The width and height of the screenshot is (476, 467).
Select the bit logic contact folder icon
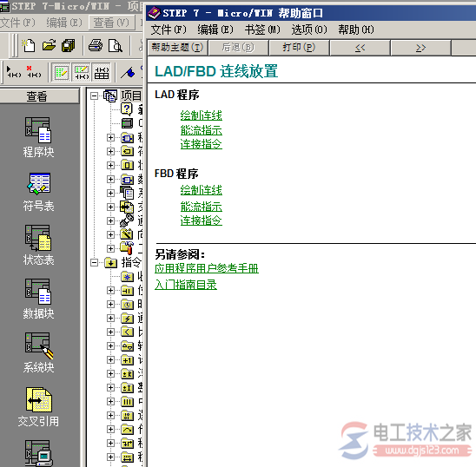tap(127, 291)
